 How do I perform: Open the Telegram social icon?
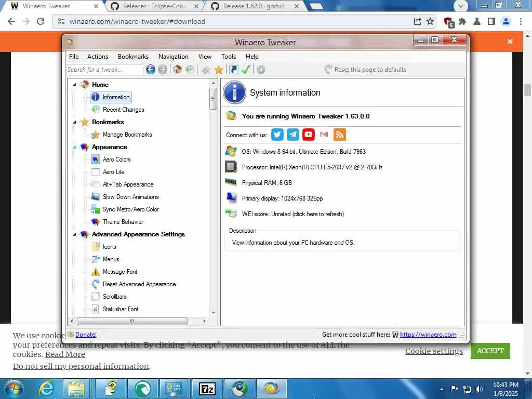293,135
